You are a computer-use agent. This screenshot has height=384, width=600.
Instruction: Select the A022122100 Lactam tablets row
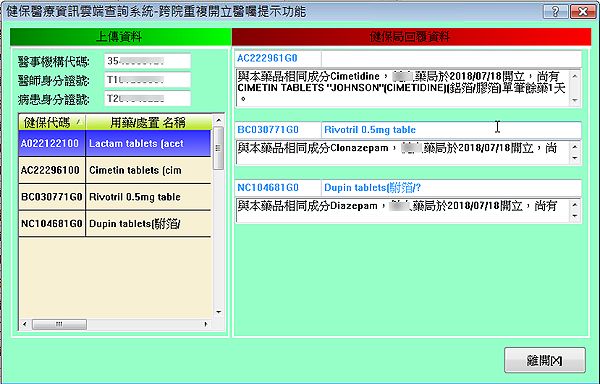115,143
